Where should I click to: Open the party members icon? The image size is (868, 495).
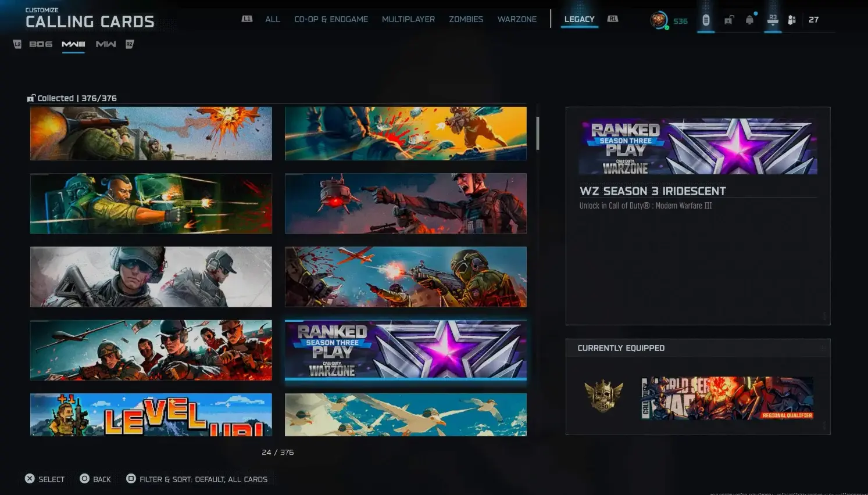coord(792,20)
